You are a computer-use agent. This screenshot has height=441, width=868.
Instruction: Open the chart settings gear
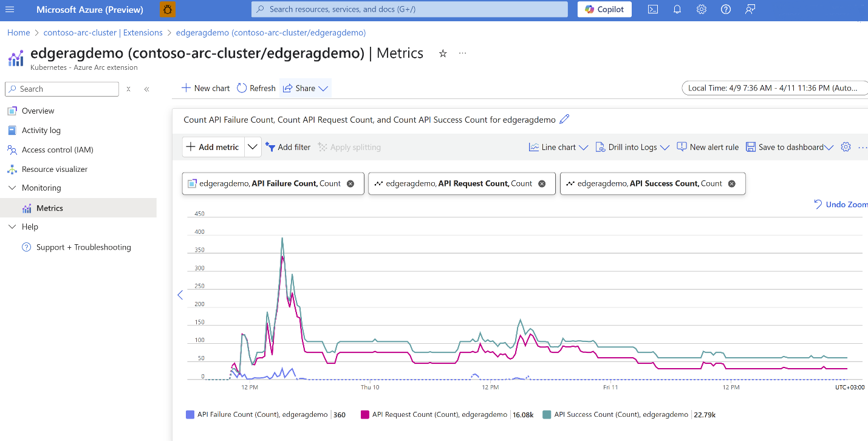click(x=846, y=147)
